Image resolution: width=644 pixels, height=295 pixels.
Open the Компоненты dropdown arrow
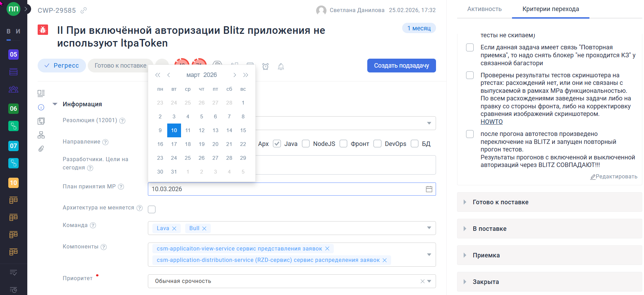(429, 255)
